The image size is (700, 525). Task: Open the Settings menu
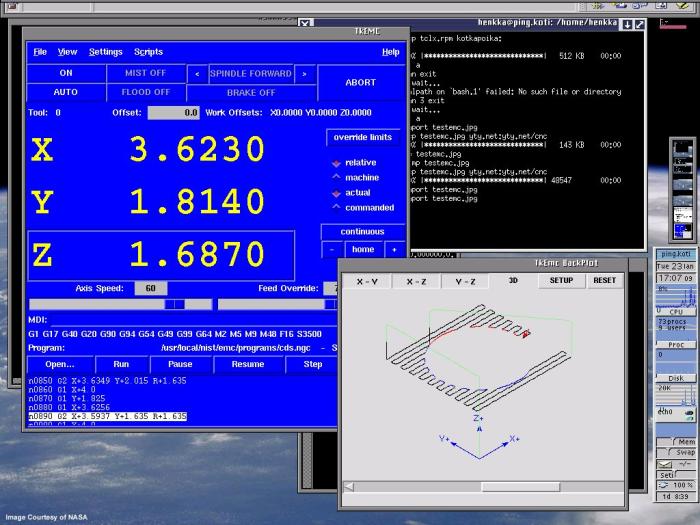tap(105, 52)
